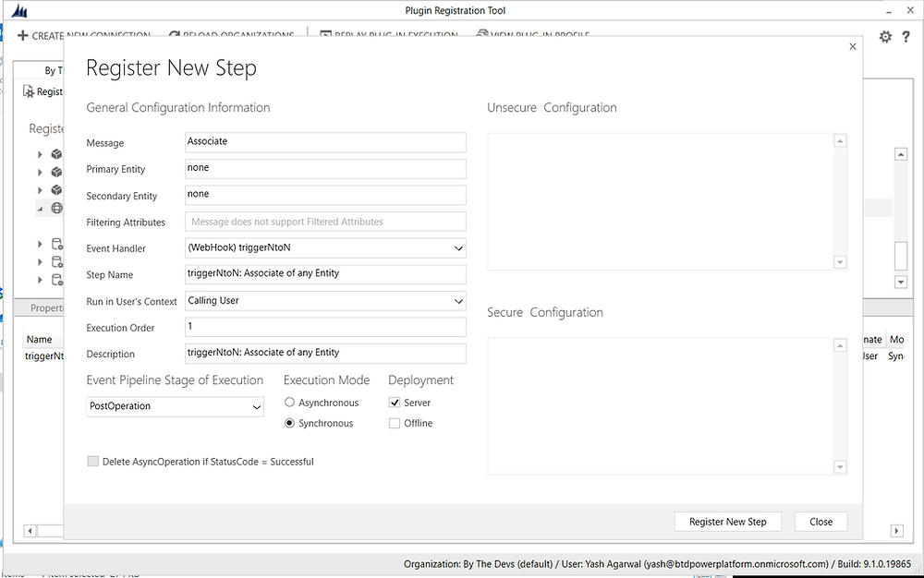Click the Organization status bar text
The height and width of the screenshot is (578, 924).
657,564
